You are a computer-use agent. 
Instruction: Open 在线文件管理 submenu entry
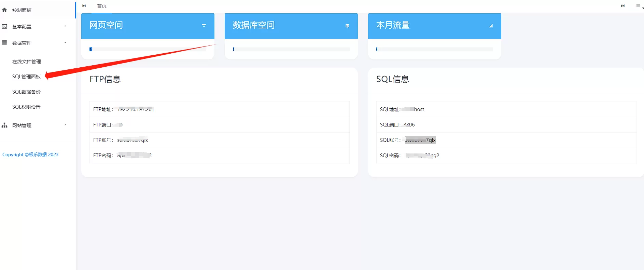click(27, 62)
